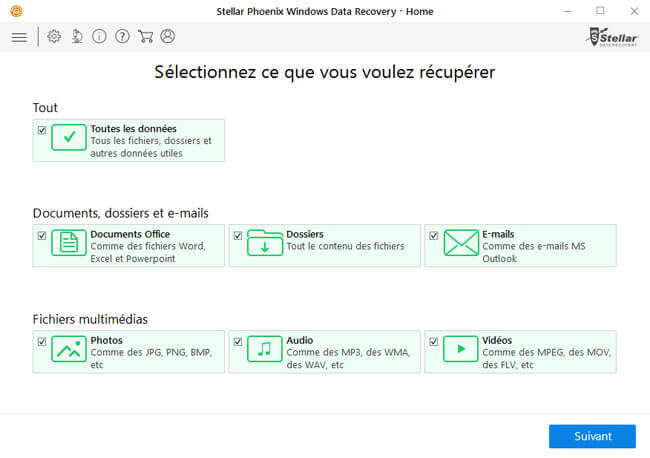
Task: Toggle the Dossiers checkbox
Action: coord(238,236)
